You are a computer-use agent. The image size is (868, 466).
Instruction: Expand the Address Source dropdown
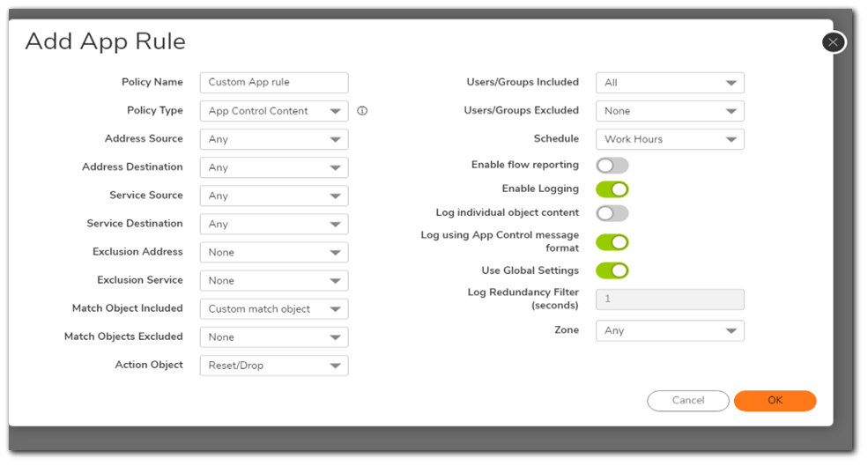(274, 139)
